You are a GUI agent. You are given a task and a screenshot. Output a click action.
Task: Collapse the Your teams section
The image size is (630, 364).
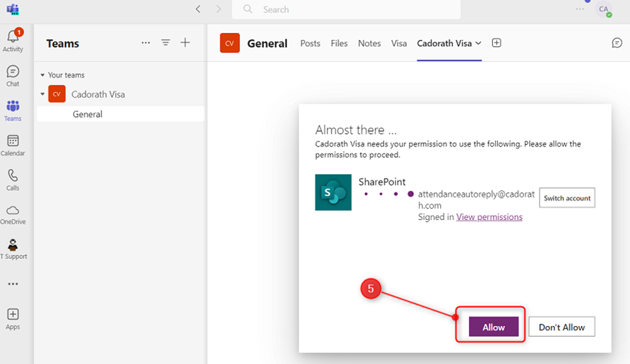click(43, 75)
